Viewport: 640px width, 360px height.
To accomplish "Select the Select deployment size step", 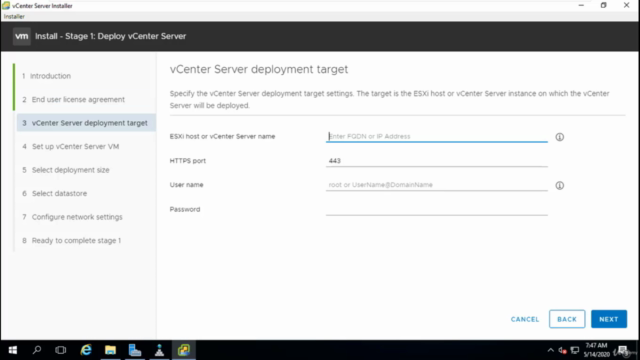I will (x=66, y=170).
